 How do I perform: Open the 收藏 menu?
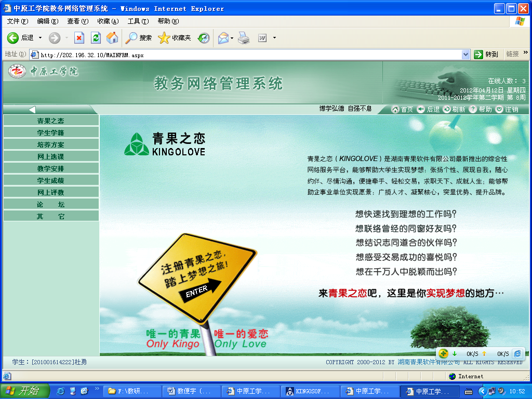108,21
